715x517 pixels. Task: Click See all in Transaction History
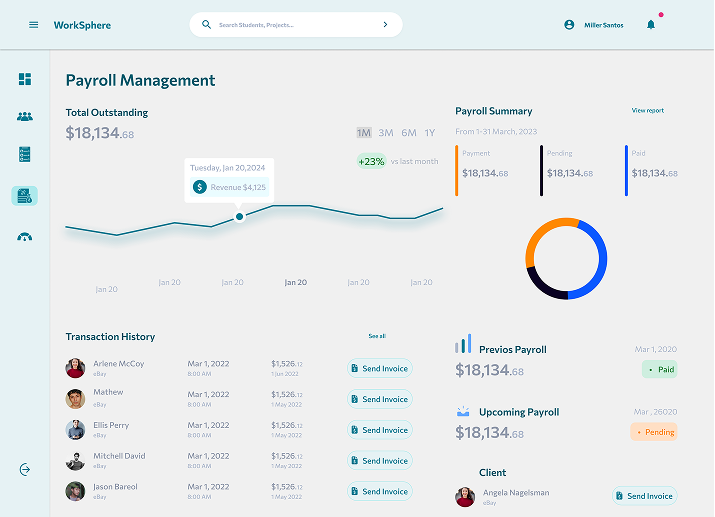point(376,336)
